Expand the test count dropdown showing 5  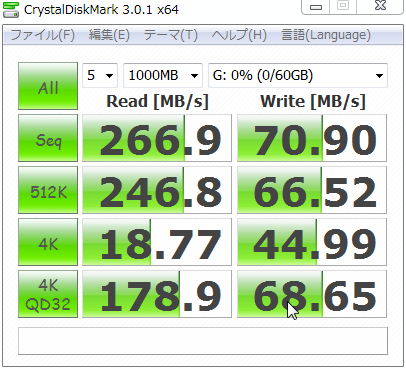pyautogui.click(x=100, y=75)
